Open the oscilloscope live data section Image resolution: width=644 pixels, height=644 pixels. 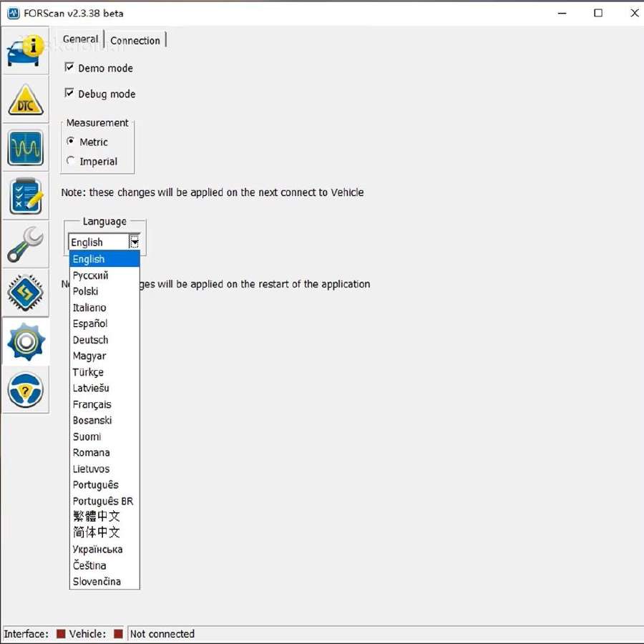[26, 147]
